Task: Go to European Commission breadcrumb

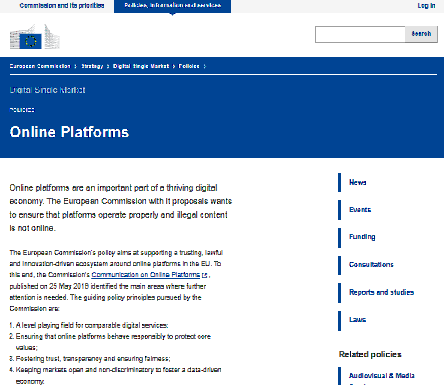Action: (x=40, y=66)
